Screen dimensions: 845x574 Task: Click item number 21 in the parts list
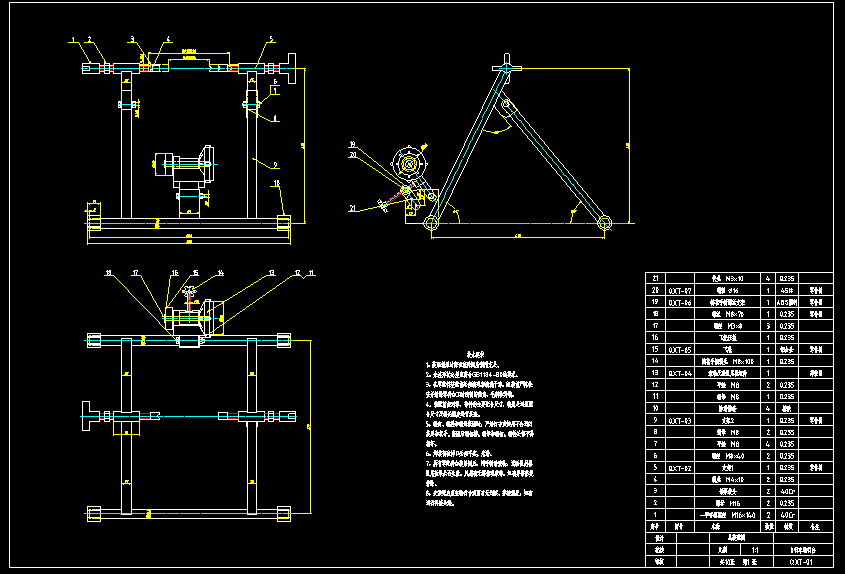pyautogui.click(x=655, y=279)
